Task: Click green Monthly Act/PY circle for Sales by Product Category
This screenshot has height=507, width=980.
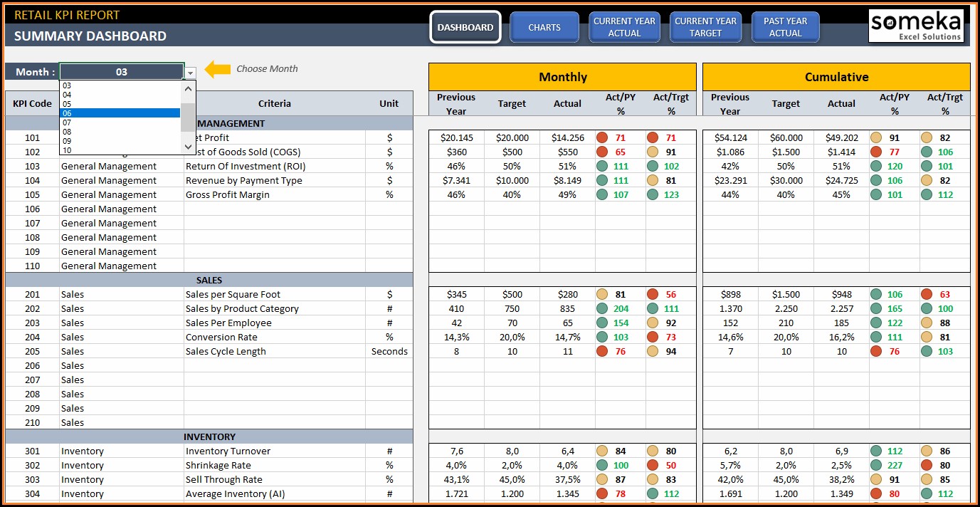Action: [x=602, y=308]
